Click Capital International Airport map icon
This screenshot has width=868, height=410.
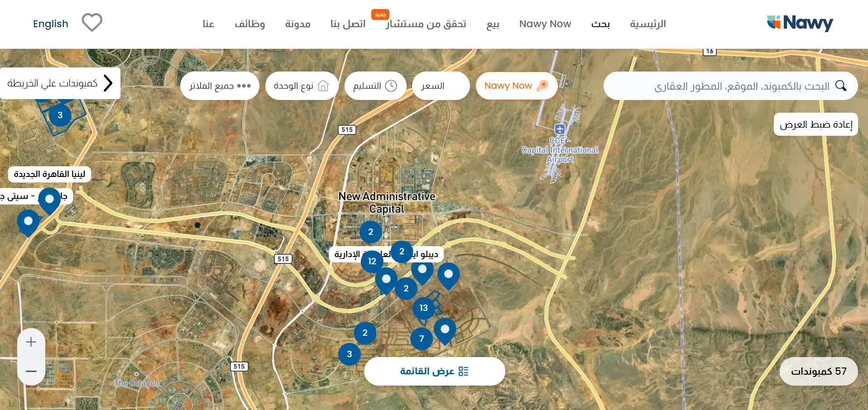tap(560, 129)
